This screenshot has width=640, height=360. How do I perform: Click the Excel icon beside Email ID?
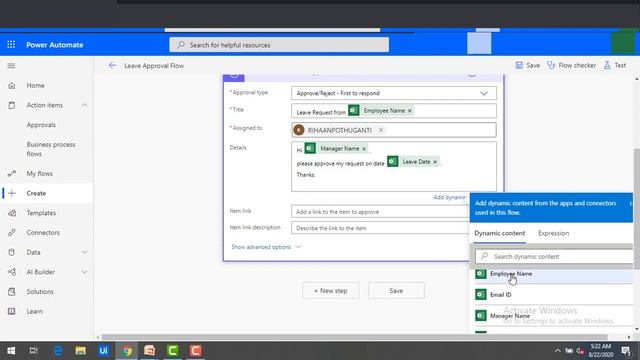click(x=481, y=294)
